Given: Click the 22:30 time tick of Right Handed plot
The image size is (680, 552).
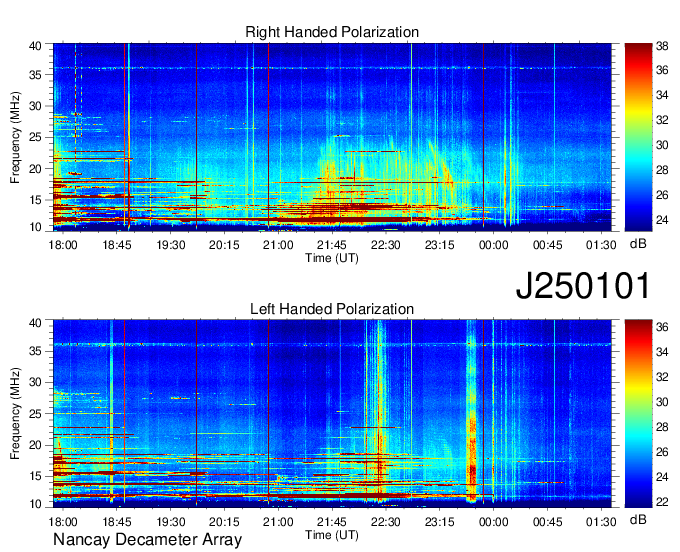Looking at the screenshot, I should click(386, 245).
